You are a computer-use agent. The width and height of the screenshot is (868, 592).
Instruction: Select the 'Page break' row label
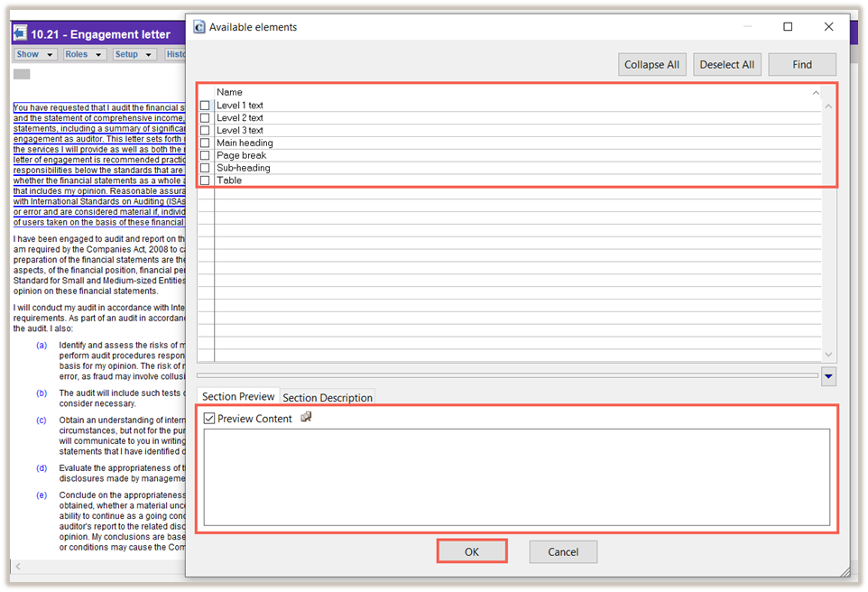click(241, 155)
